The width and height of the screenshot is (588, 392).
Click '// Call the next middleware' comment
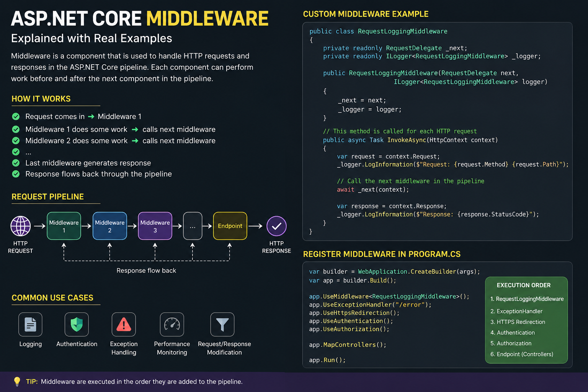[x=410, y=181]
